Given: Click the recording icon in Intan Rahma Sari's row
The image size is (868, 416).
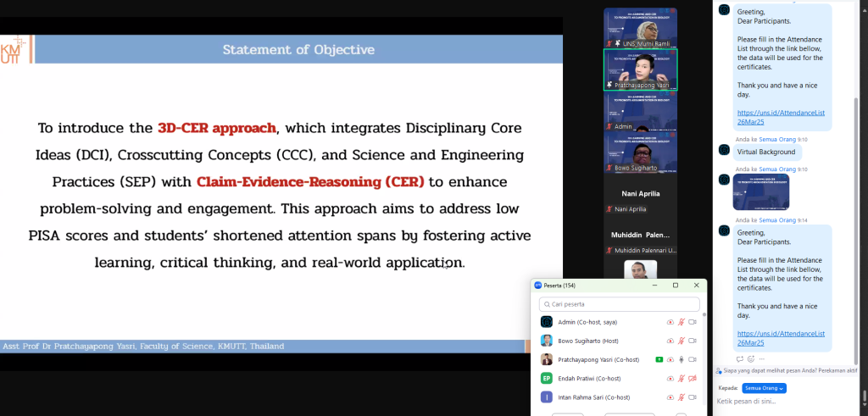Looking at the screenshot, I should pyautogui.click(x=670, y=397).
